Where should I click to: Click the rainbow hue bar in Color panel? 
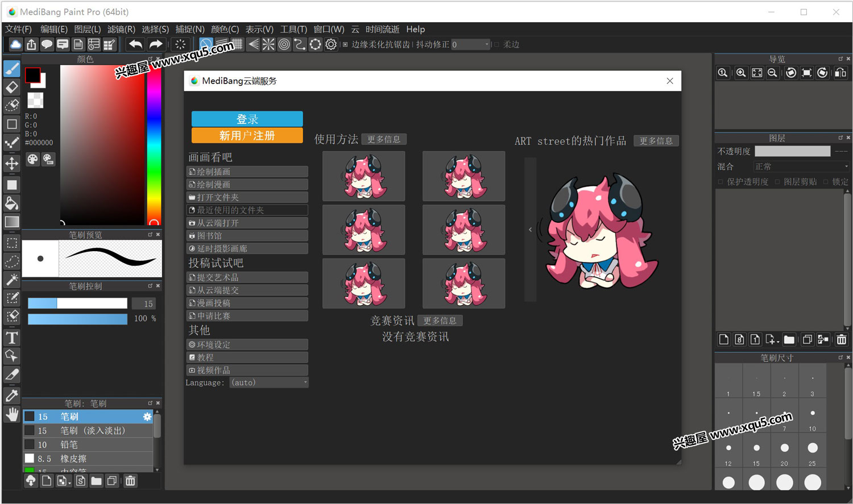(154, 144)
